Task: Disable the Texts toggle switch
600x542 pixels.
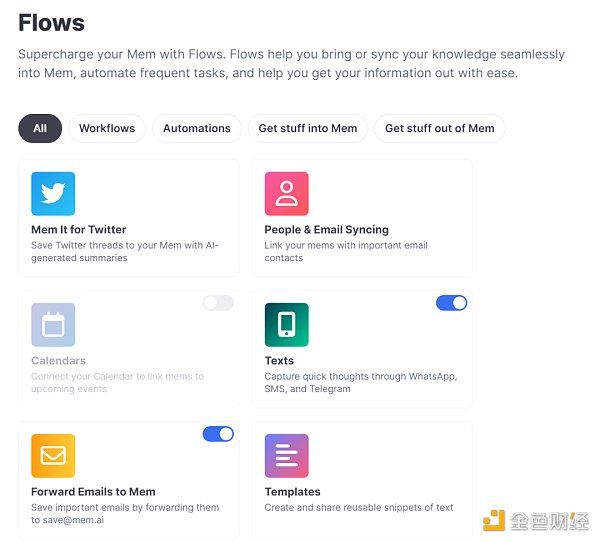Action: click(451, 303)
